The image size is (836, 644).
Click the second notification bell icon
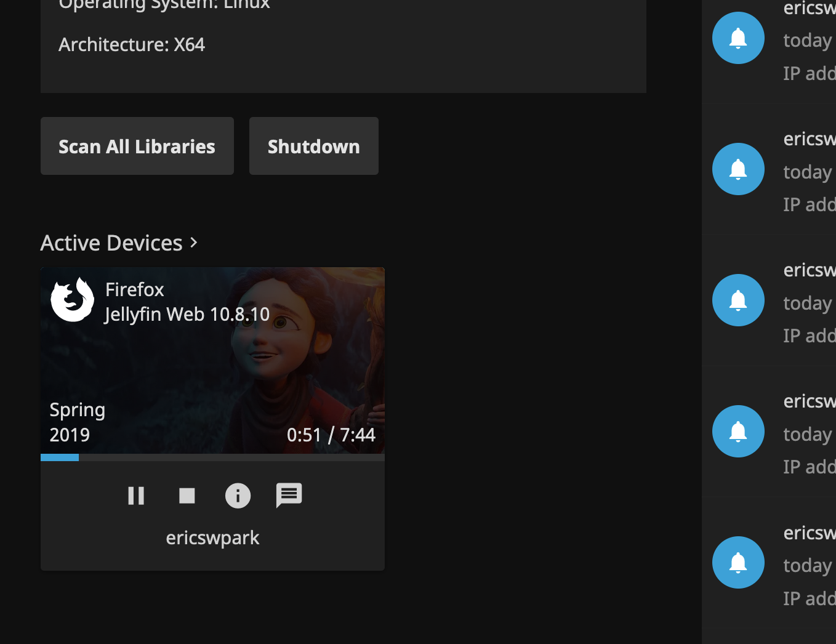pyautogui.click(x=738, y=169)
